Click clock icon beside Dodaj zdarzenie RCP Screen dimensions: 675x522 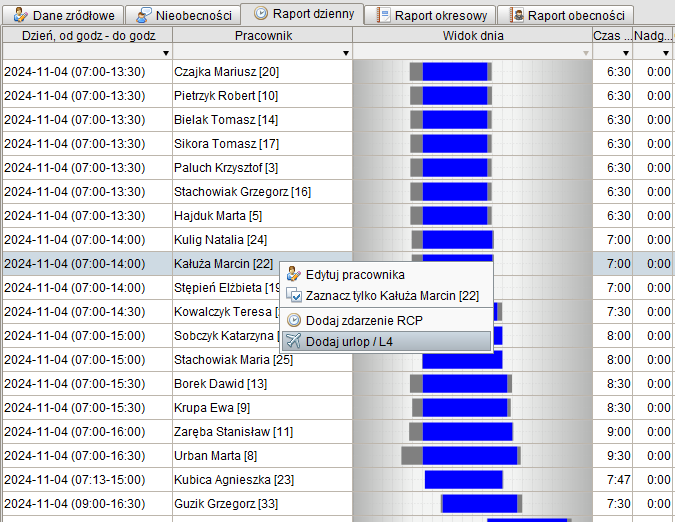pyautogui.click(x=294, y=320)
